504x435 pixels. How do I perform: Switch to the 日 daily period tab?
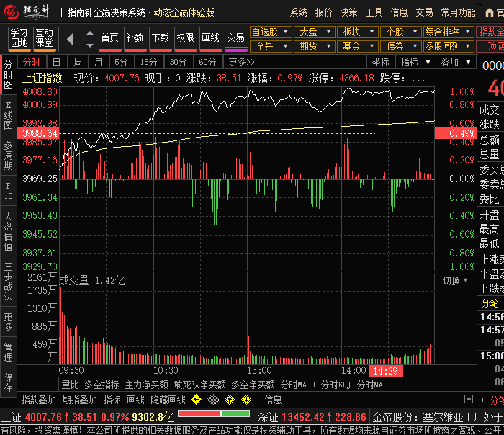click(x=57, y=62)
